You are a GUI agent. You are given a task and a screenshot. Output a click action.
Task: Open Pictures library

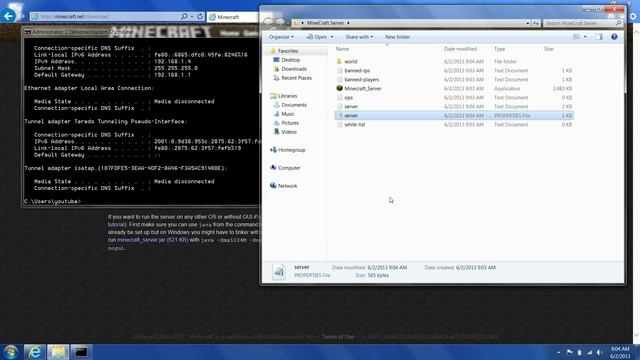(x=290, y=123)
